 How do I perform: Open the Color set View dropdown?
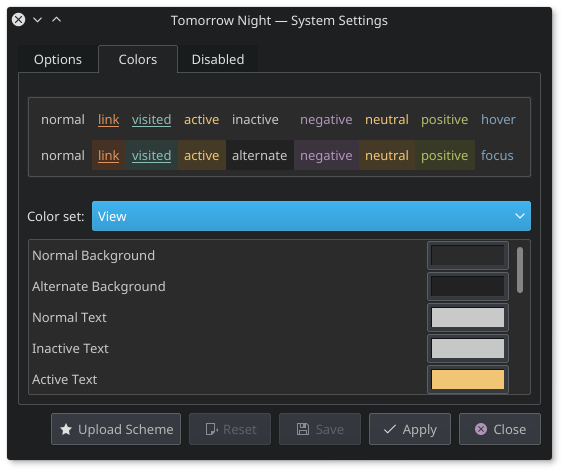pos(311,216)
